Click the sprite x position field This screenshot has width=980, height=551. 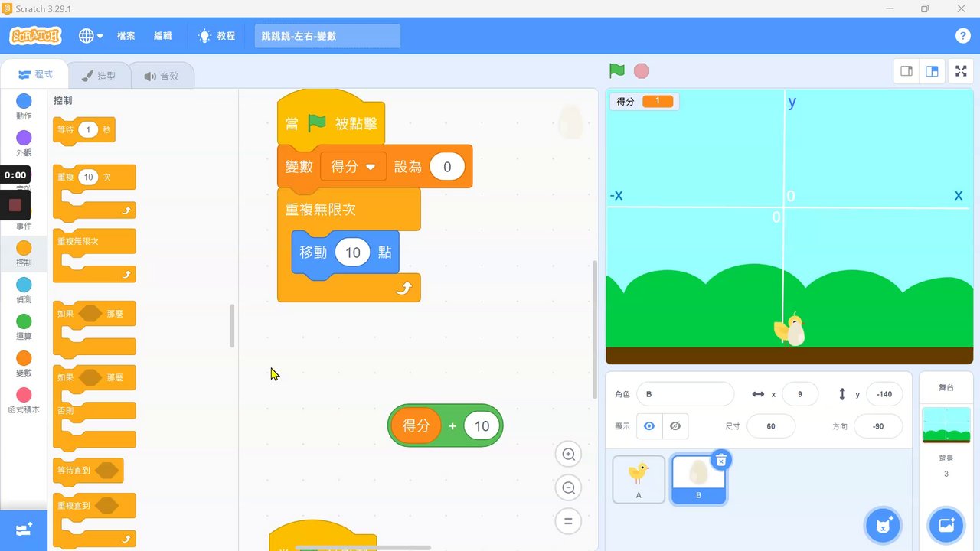click(800, 394)
